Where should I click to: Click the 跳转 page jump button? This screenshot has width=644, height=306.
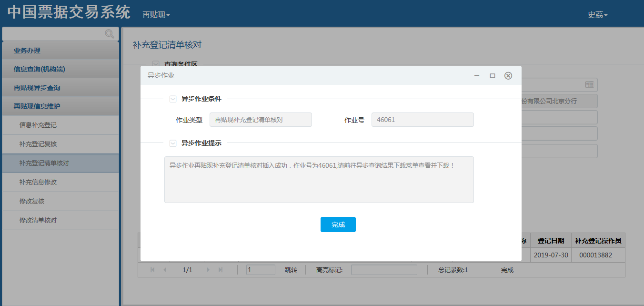291,270
